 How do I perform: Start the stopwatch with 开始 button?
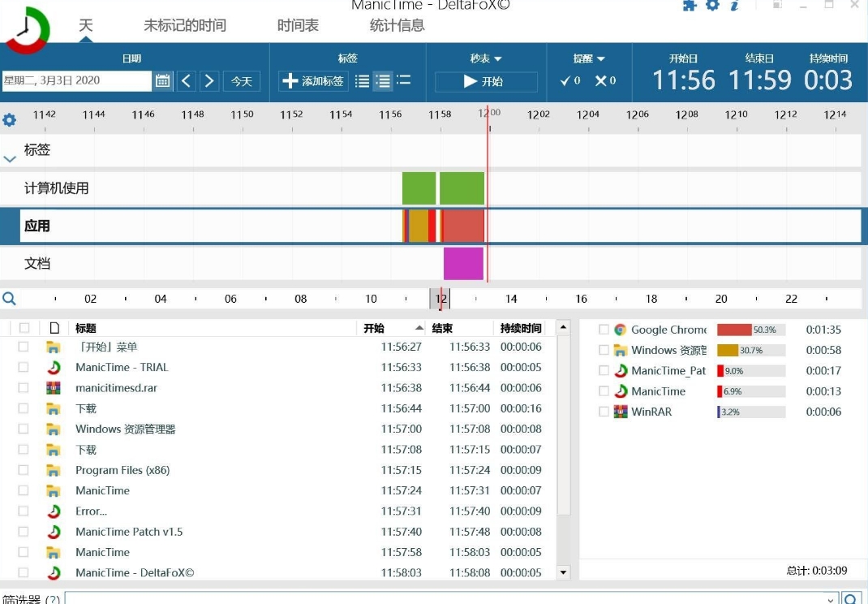coord(485,81)
